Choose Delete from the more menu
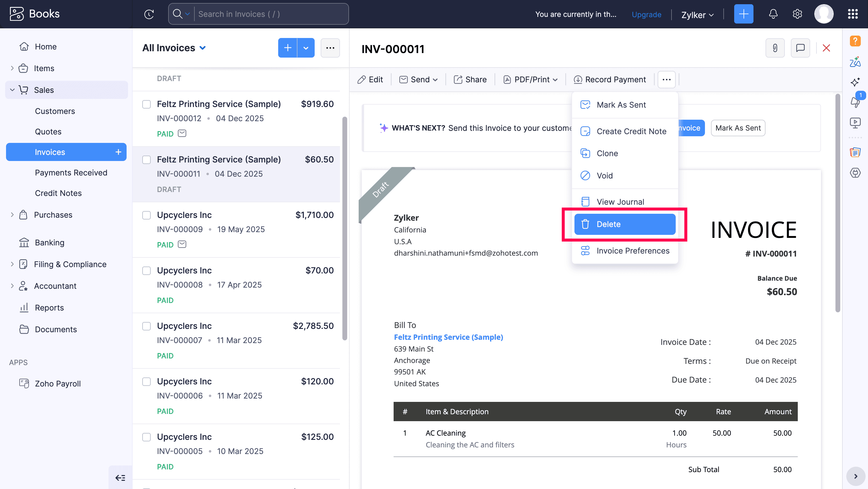The image size is (868, 489). pos(624,224)
